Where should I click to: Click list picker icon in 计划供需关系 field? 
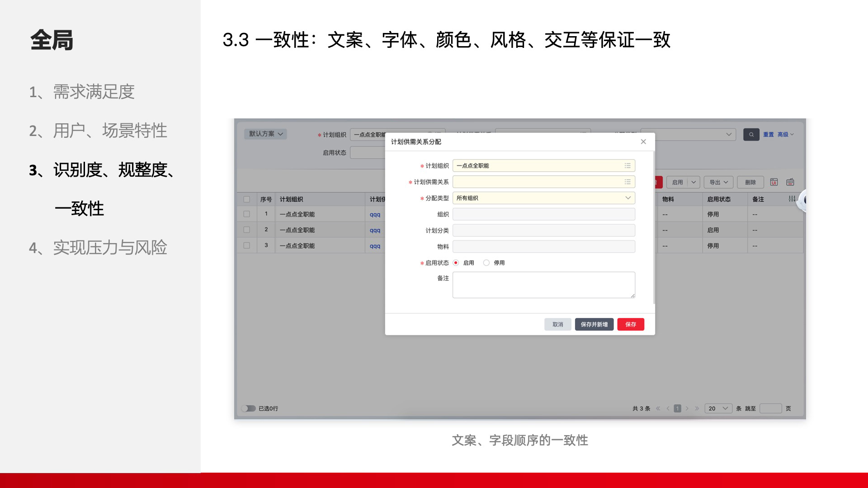[627, 182]
